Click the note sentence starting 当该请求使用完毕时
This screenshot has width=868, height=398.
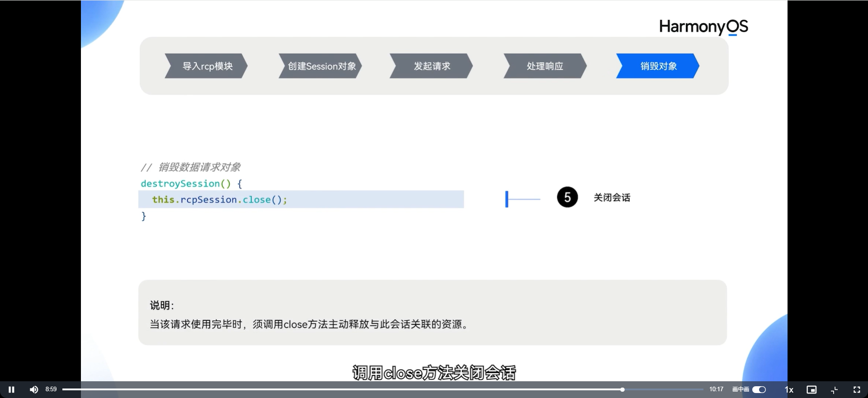click(310, 324)
